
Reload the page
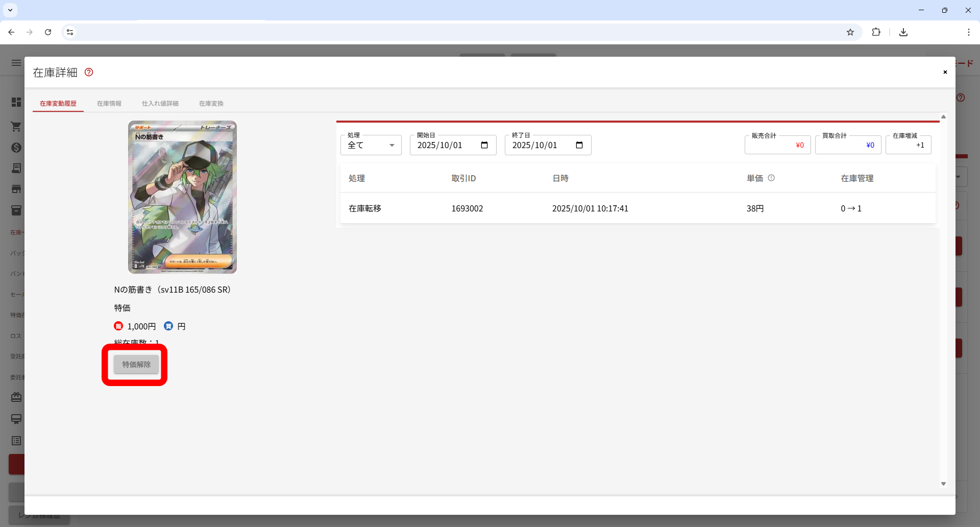point(48,32)
